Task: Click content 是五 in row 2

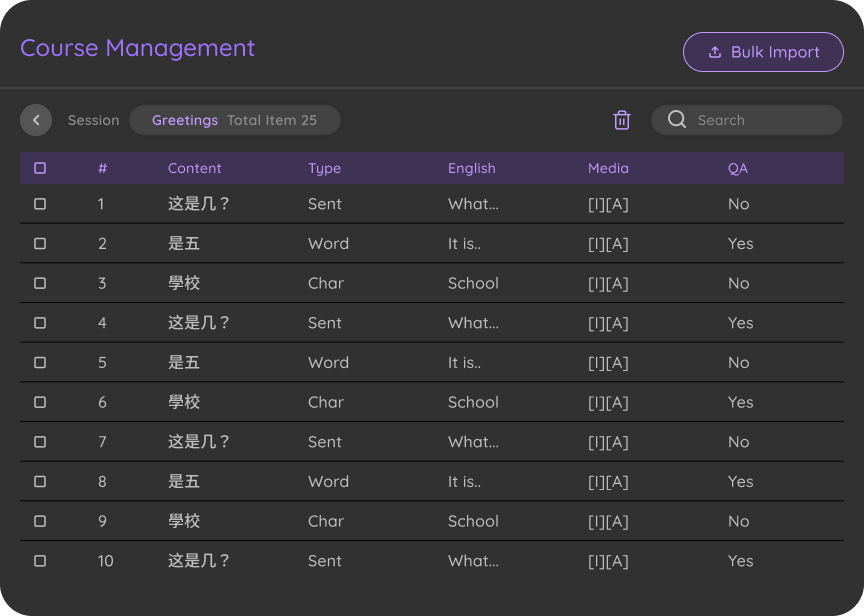Action: pos(183,244)
